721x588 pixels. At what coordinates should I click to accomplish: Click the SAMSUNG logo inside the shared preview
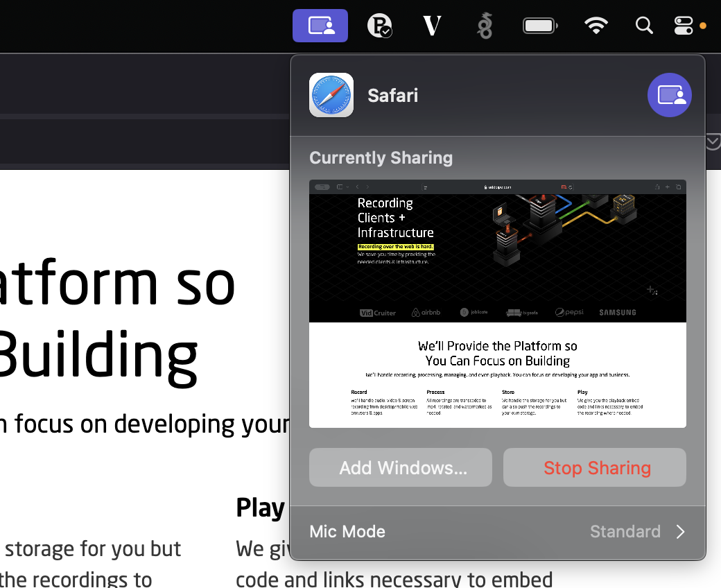click(x=616, y=312)
